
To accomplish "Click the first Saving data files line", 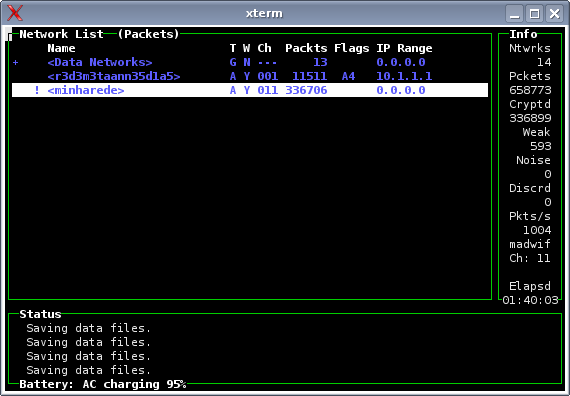I will 88,328.
